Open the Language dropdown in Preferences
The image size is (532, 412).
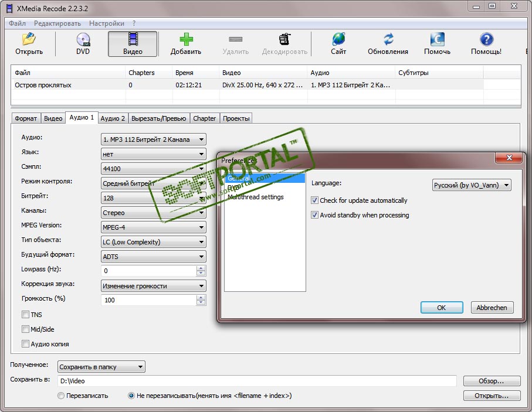pos(472,185)
